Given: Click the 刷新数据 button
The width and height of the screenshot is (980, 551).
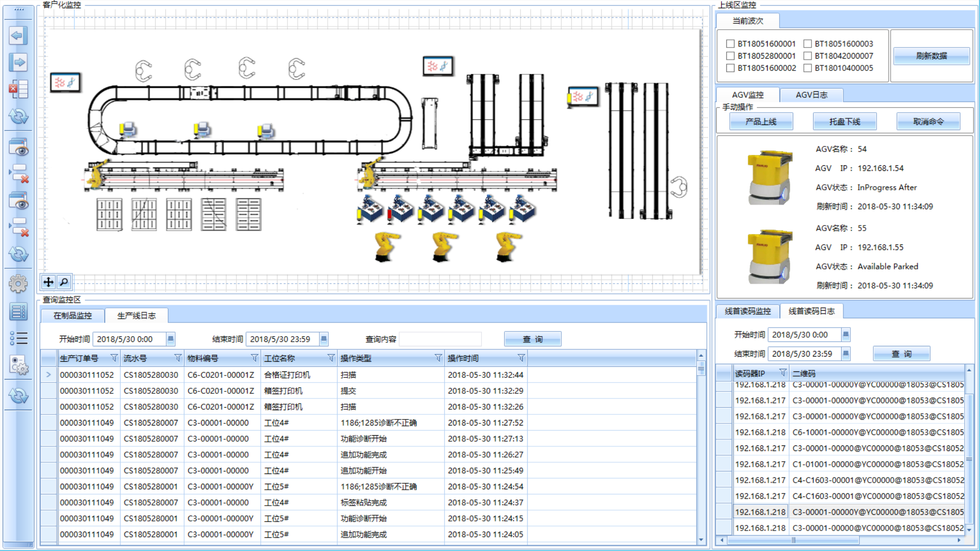Looking at the screenshot, I should [931, 56].
